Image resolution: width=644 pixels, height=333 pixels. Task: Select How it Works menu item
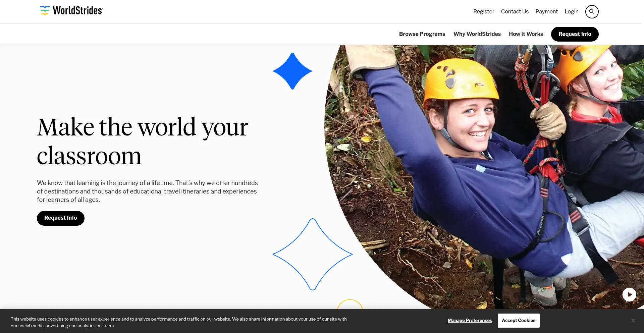[x=526, y=34]
